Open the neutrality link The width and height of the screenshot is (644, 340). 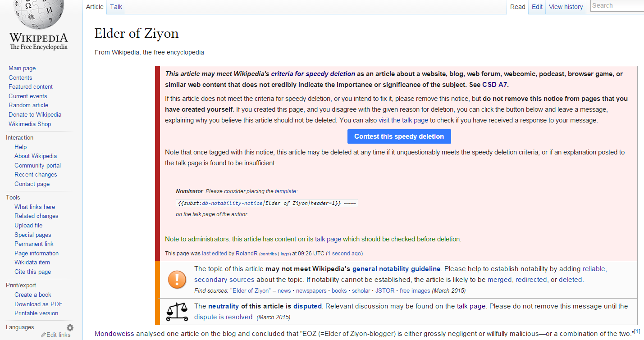coord(224,306)
